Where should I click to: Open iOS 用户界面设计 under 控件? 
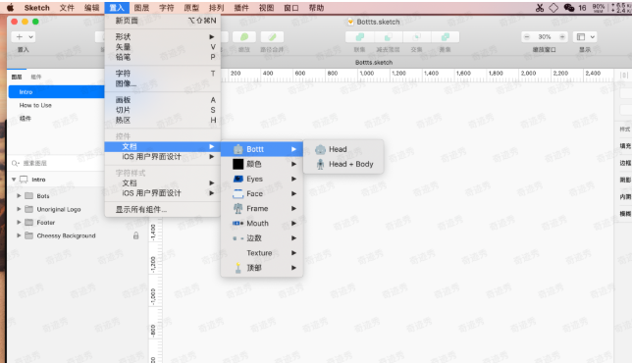click(163, 157)
